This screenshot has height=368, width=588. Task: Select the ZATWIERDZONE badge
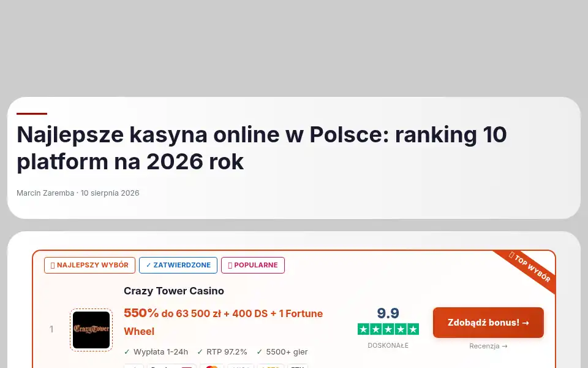(178, 265)
